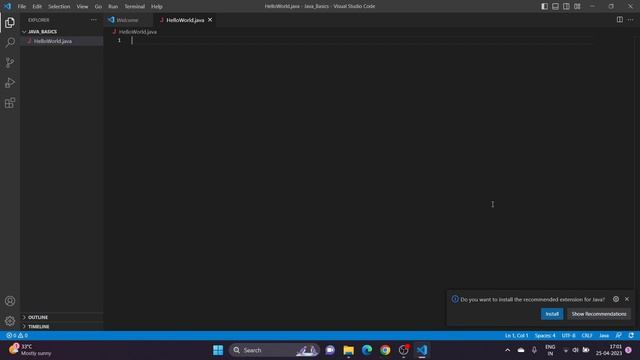Open the Manage gear in activity bar
This screenshot has width=640, height=360.
coord(10,321)
